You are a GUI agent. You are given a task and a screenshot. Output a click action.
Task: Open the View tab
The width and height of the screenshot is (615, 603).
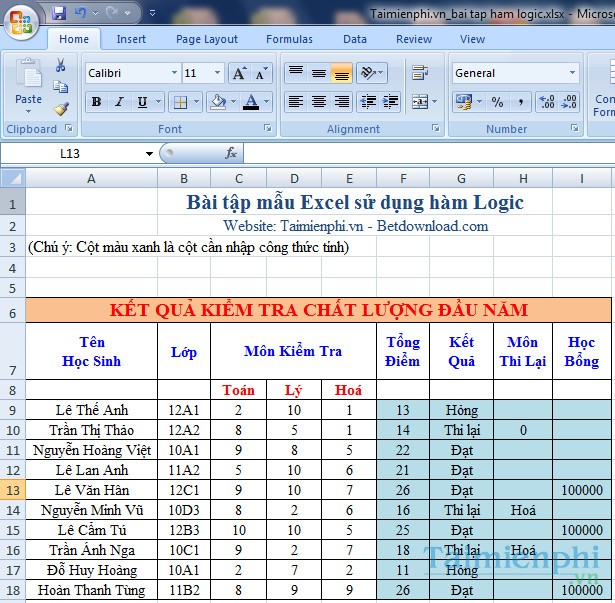pos(473,39)
